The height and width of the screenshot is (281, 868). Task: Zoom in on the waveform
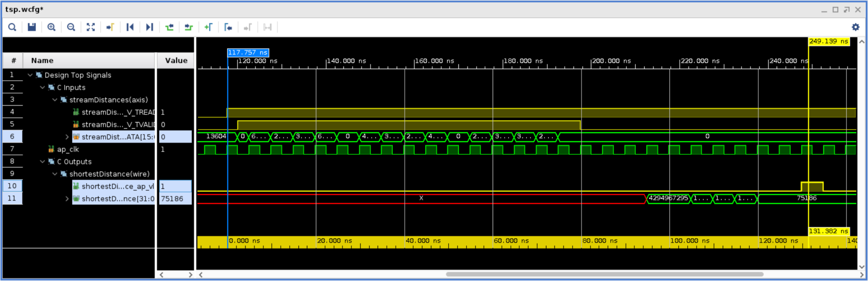click(51, 27)
